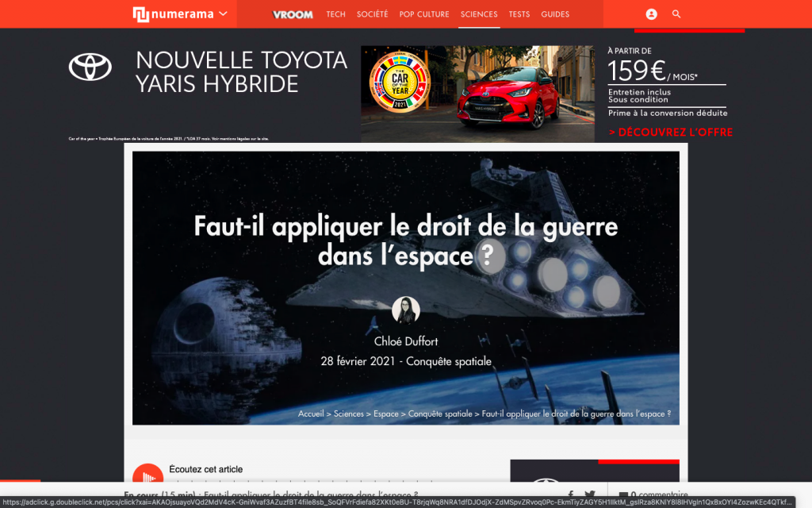812x508 pixels.
Task: Click the 'Nouvelle Toyota Yaris Hybride' ad headline
Action: 241,72
